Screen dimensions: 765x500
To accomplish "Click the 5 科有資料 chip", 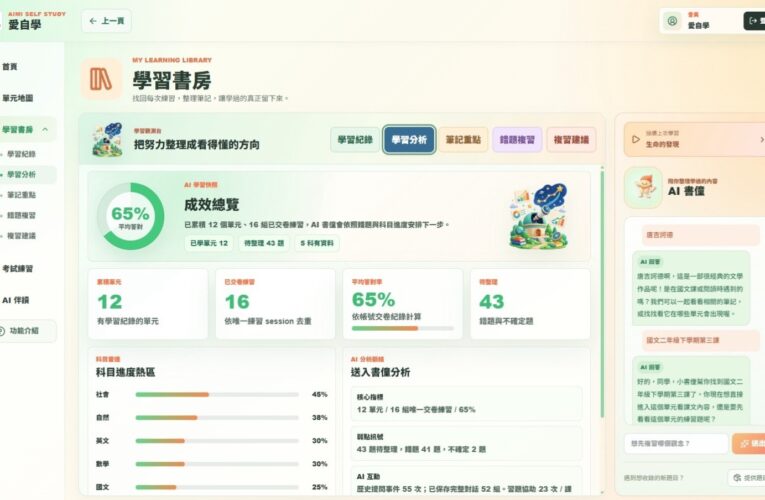I will 317,243.
